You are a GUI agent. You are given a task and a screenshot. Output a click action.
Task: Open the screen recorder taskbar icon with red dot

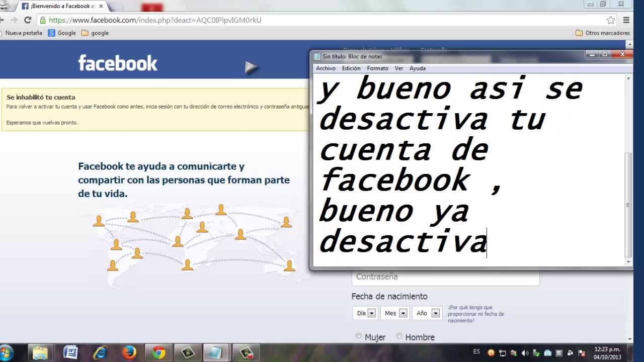(x=247, y=353)
